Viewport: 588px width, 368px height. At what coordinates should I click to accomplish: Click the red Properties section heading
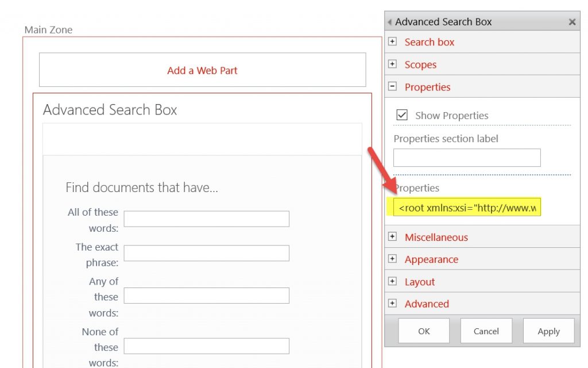click(427, 87)
